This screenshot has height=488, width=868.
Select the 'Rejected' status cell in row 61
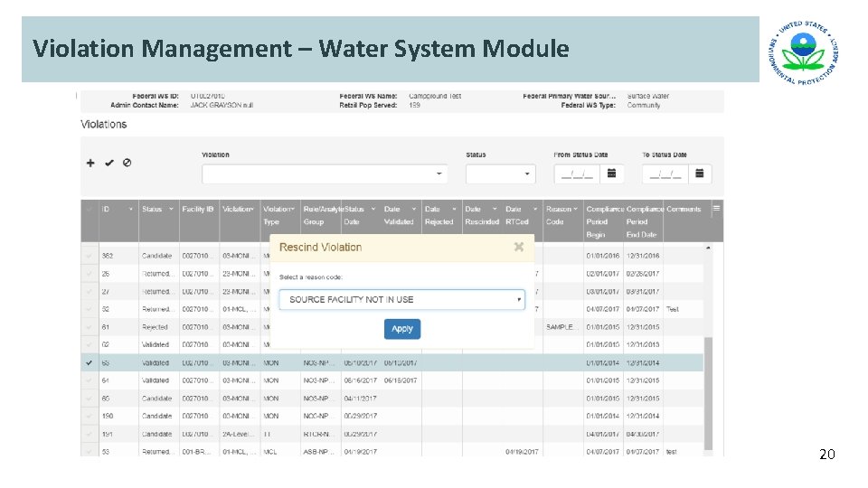155,327
